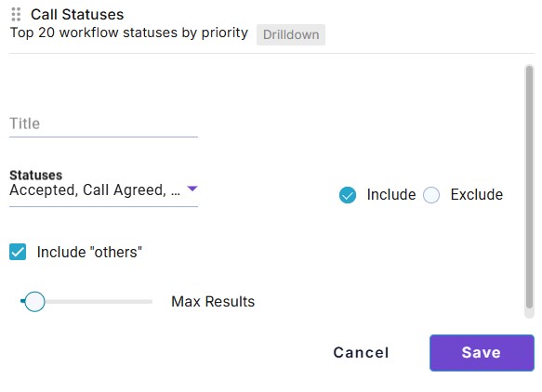Screen dimensions: 542x392
Task: Click the Max Results label
Action: click(213, 302)
